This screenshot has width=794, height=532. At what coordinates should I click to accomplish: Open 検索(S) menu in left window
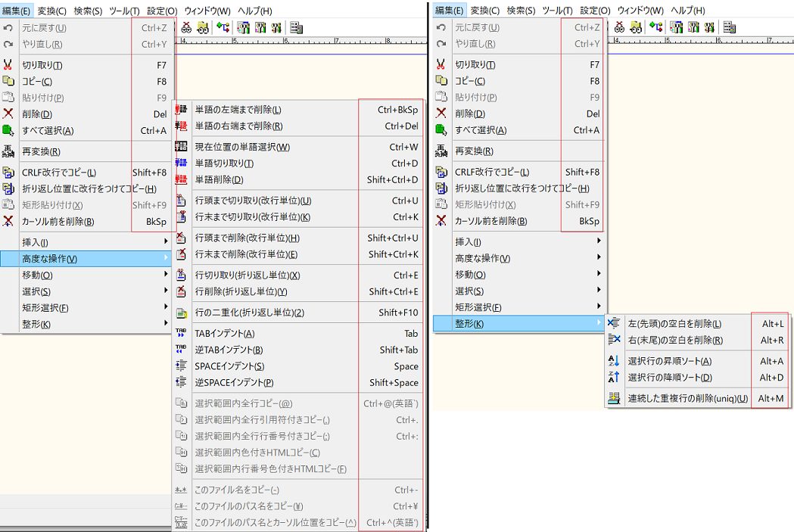tap(88, 11)
